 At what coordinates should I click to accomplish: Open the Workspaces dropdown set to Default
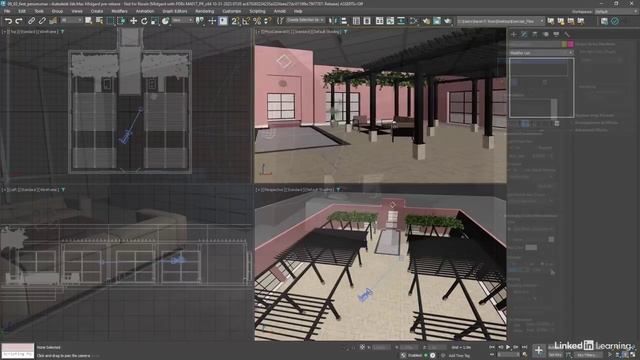(x=616, y=11)
